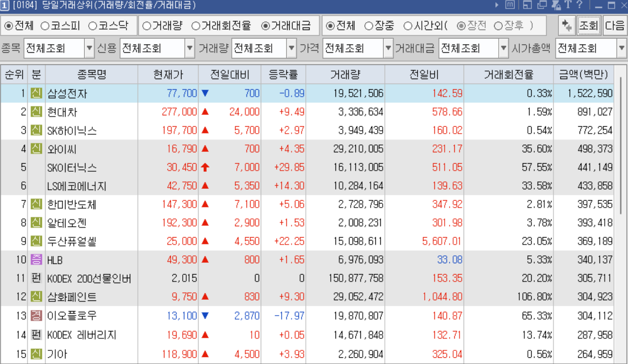
Task: Open stock 이오플로우 from the list
Action: 72,316
